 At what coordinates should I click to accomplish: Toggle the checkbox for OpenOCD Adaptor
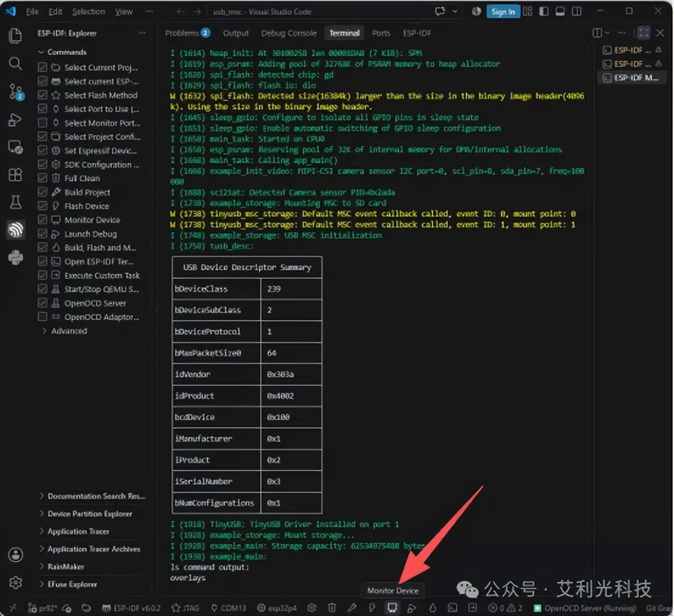tap(42, 317)
